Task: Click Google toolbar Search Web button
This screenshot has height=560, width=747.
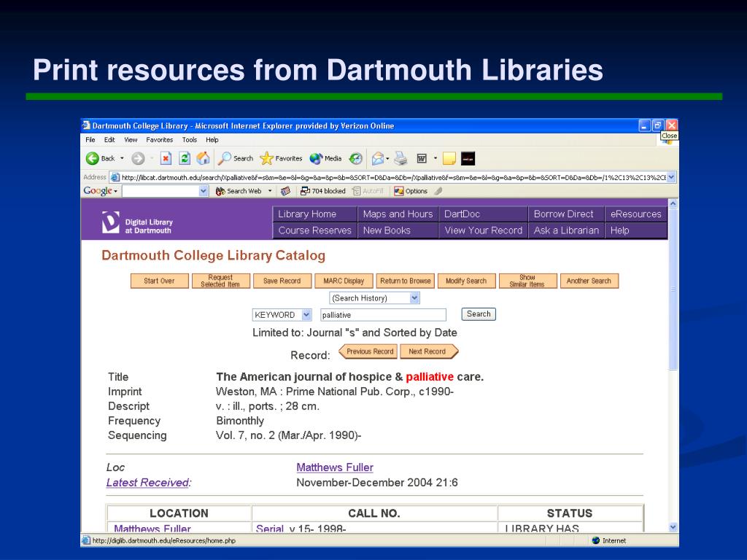Action: tap(239, 192)
